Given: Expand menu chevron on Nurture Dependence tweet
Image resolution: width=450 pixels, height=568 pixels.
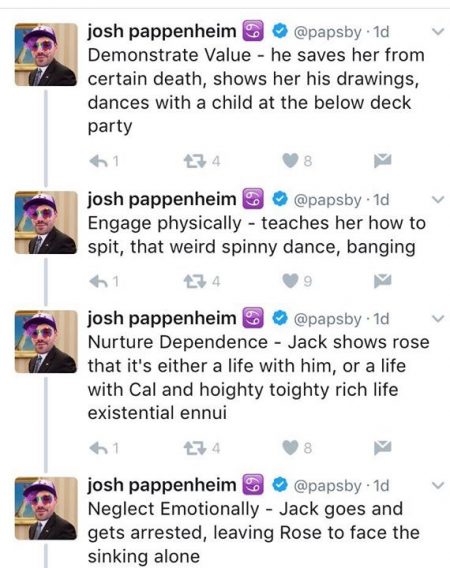Looking at the screenshot, I should (438, 319).
